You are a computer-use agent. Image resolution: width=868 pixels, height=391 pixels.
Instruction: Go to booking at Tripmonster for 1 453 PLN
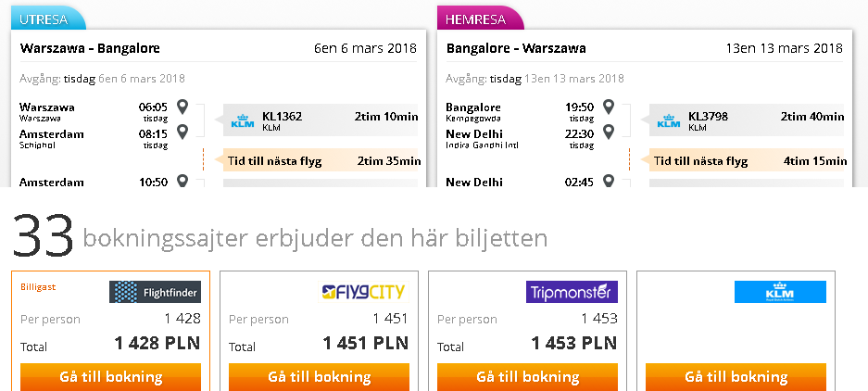tap(527, 377)
